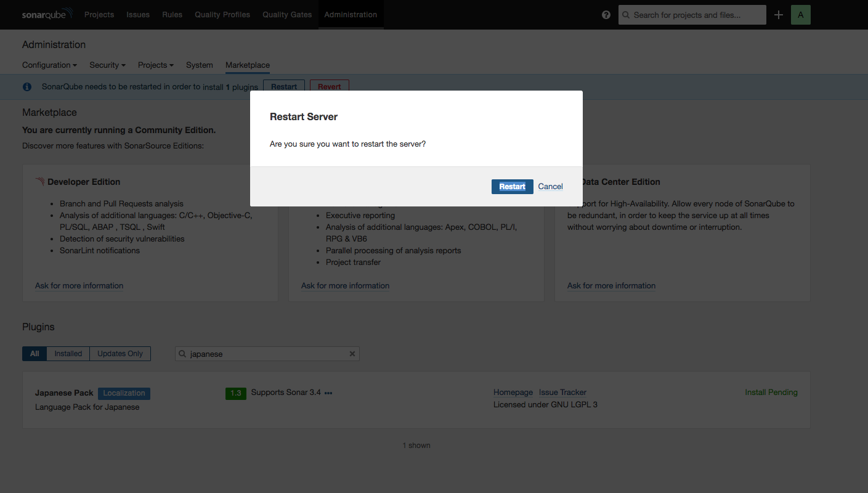Confirm Restart in the dialog
This screenshot has width=868, height=493.
click(513, 187)
